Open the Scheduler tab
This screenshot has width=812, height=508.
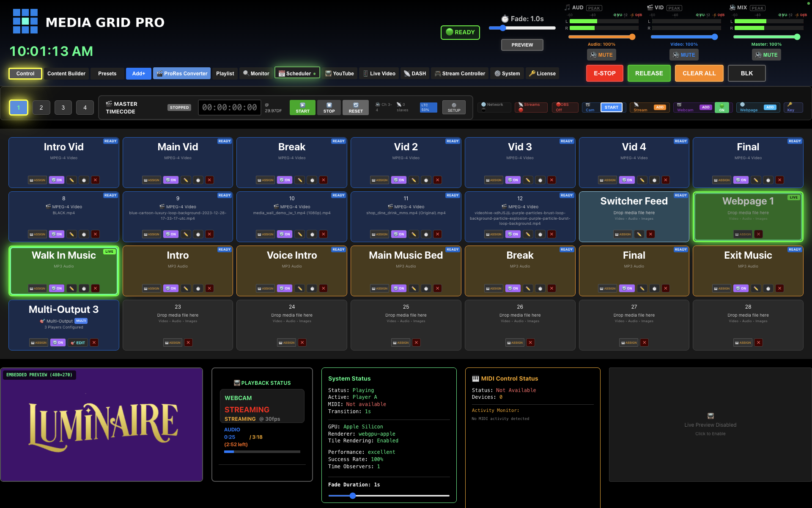pyautogui.click(x=297, y=74)
